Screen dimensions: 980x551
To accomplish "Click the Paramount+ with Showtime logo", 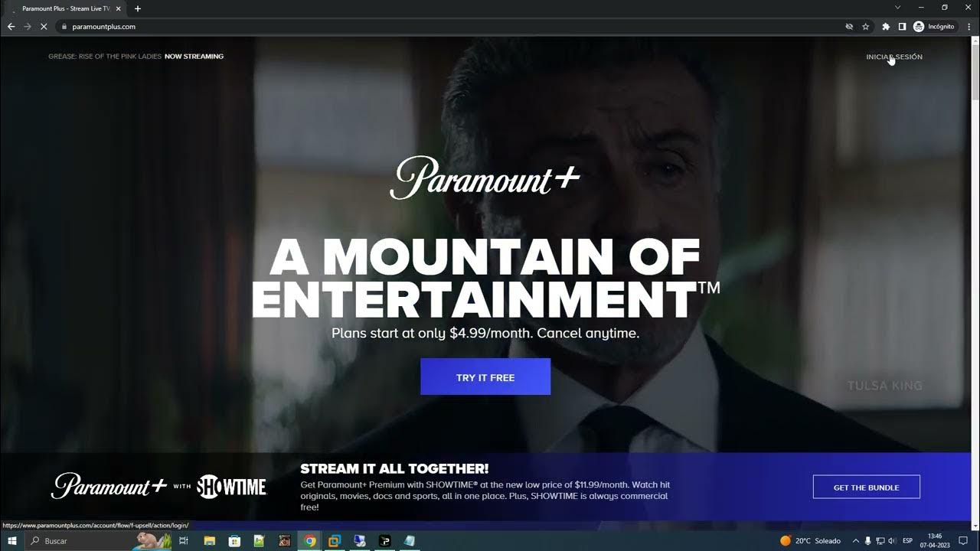I will pyautogui.click(x=158, y=487).
